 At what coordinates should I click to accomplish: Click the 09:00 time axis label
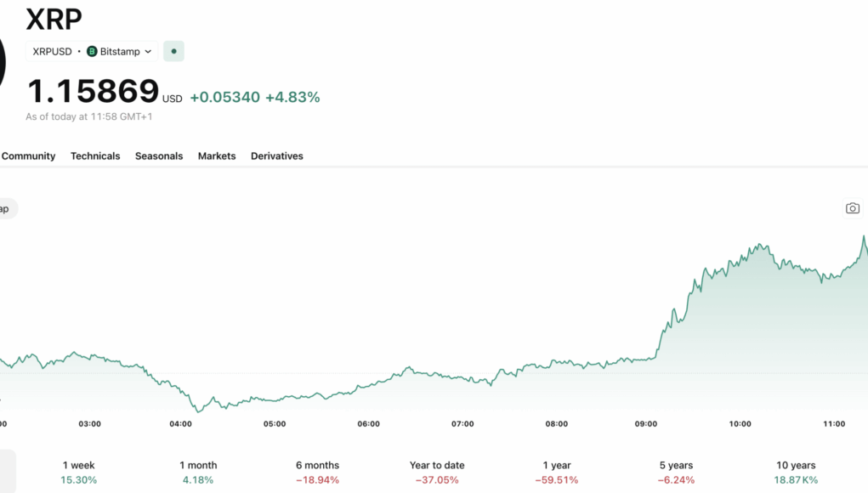[x=645, y=424]
